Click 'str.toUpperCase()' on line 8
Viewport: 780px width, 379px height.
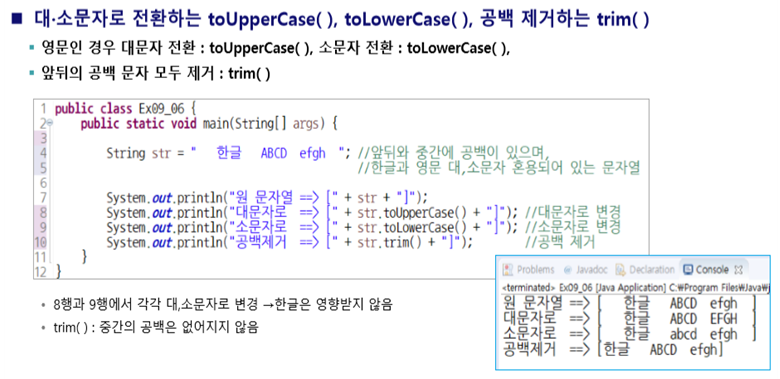pos(412,212)
